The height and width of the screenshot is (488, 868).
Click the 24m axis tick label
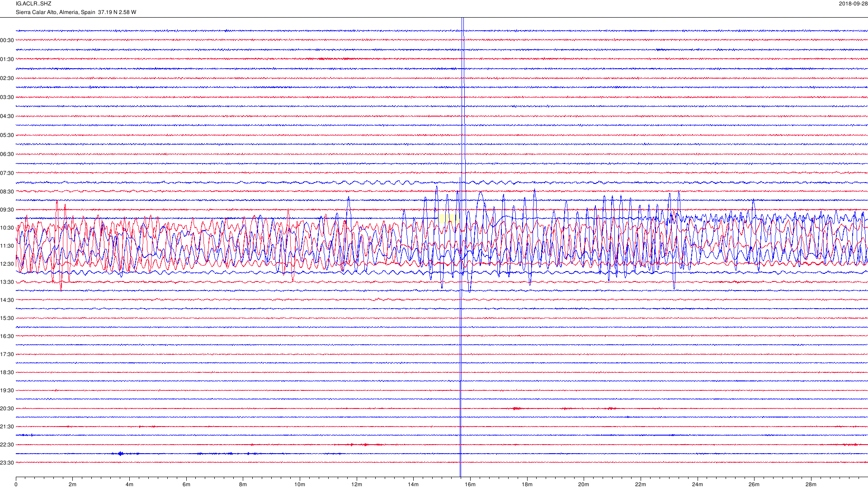click(698, 484)
